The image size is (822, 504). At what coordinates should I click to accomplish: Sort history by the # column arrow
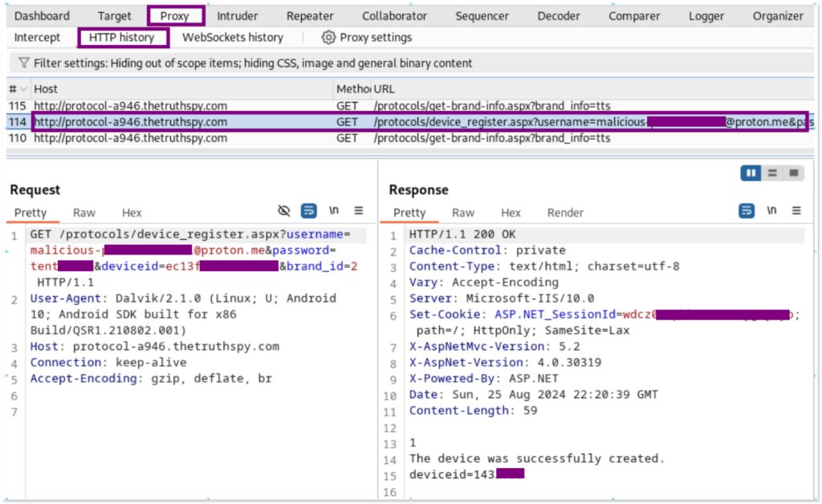pos(23,89)
